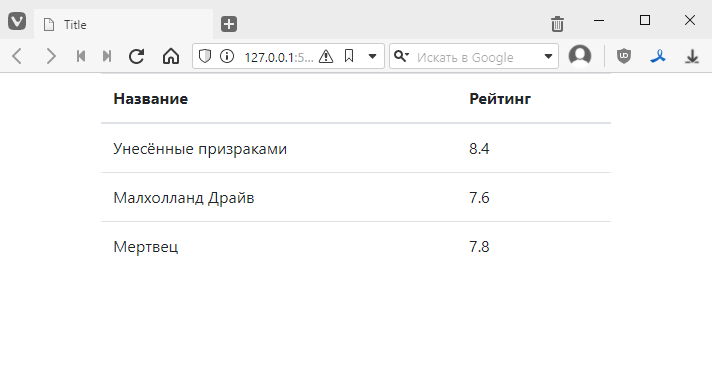Bookmark this page
The width and height of the screenshot is (712, 367).
coord(349,56)
